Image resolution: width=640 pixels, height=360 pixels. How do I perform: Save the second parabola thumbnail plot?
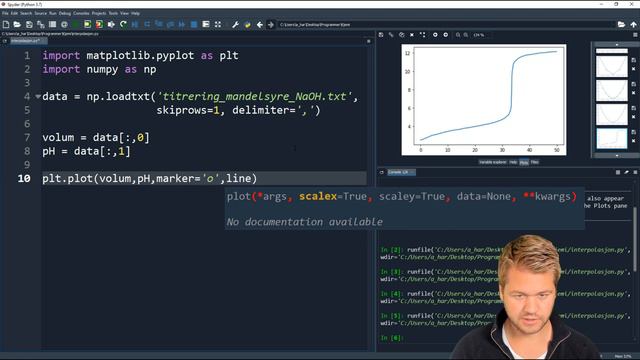click(633, 84)
